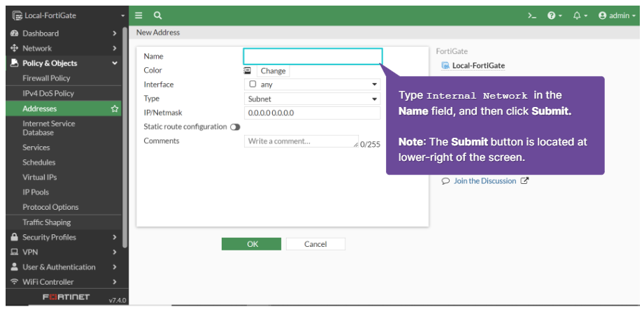Click the Local-FortiGate device icon in right panel
644x314 pixels.
pos(445,65)
